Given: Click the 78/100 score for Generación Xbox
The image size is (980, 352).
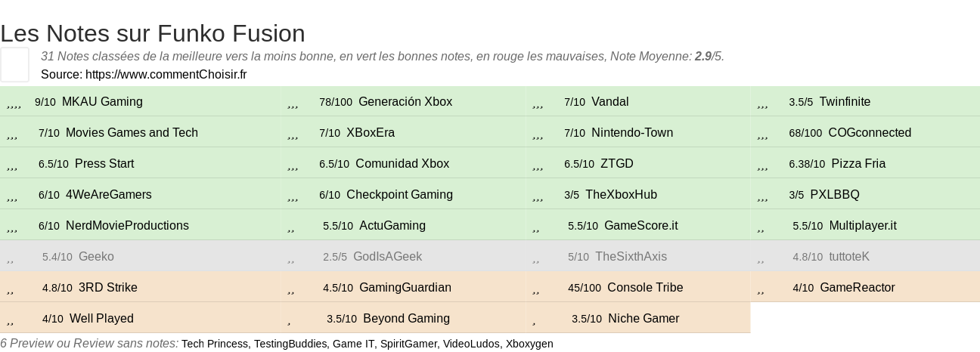Looking at the screenshot, I should click(x=336, y=102).
